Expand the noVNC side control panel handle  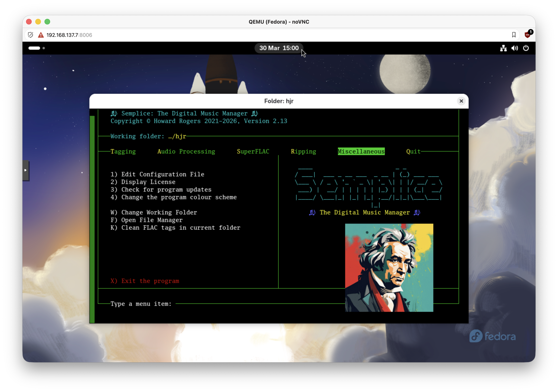click(x=25, y=170)
